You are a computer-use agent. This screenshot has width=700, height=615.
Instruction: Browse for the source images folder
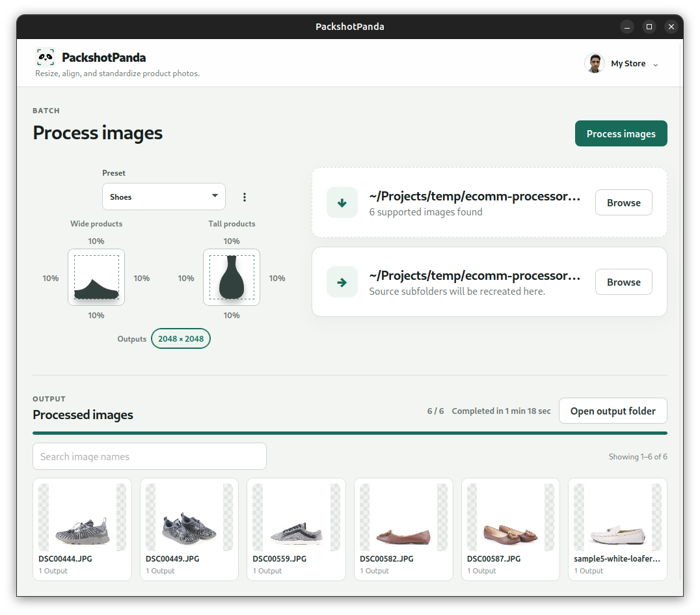point(624,203)
